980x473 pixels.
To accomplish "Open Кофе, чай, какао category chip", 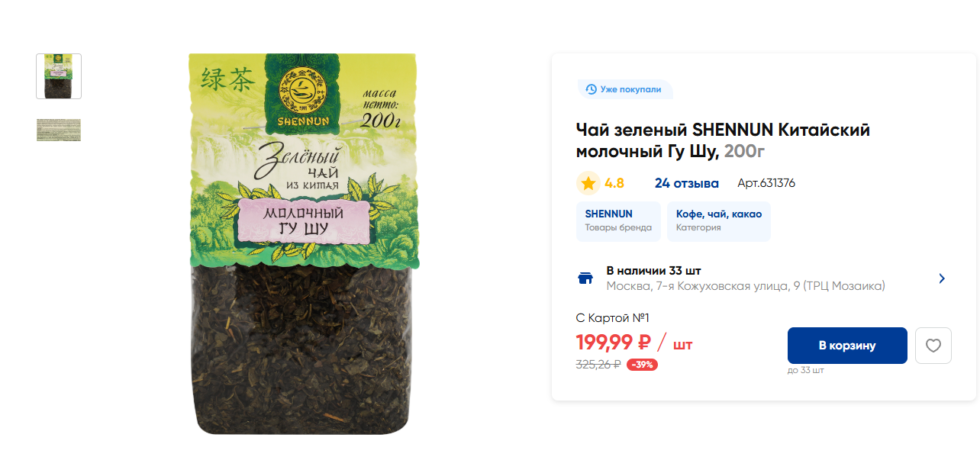I will click(x=719, y=221).
